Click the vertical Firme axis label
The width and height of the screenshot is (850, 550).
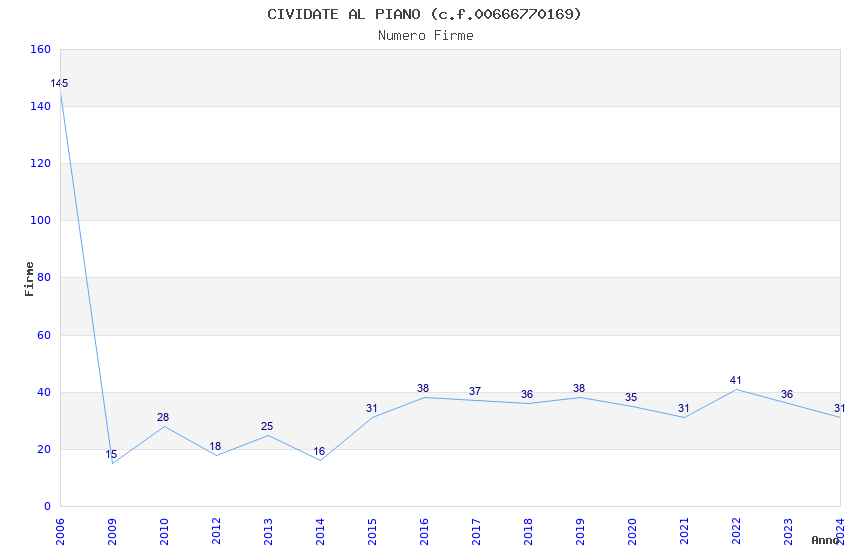point(30,278)
